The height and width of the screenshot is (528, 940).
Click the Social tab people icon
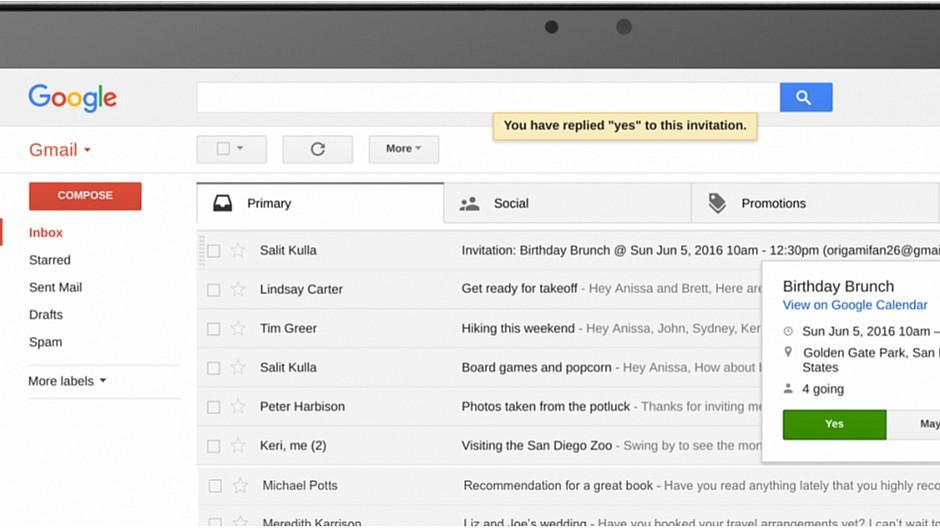tap(469, 204)
